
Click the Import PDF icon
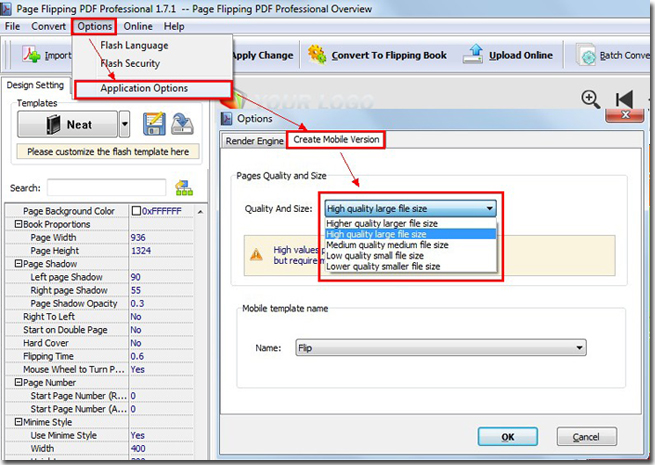click(31, 55)
